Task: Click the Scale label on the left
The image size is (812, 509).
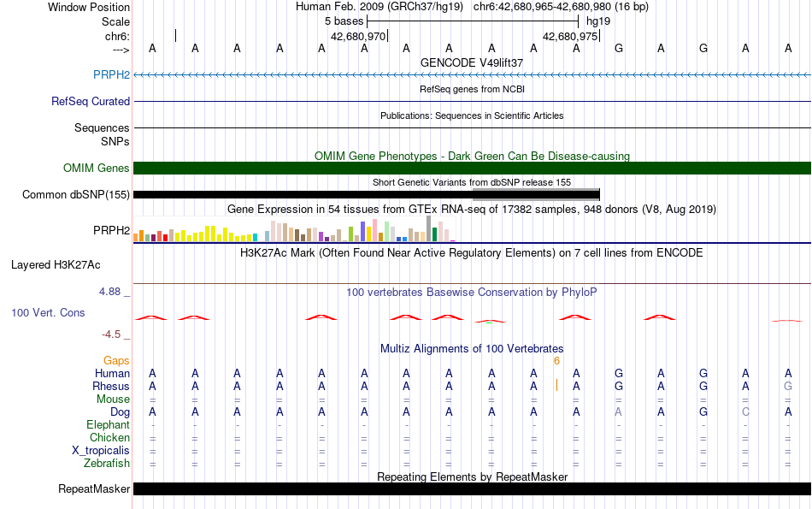Action: click(x=115, y=21)
